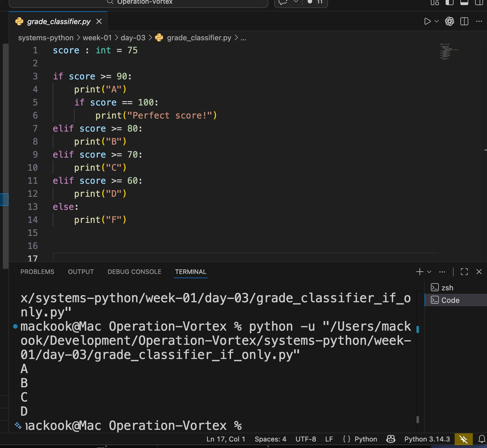Split the editor to the right

464,22
